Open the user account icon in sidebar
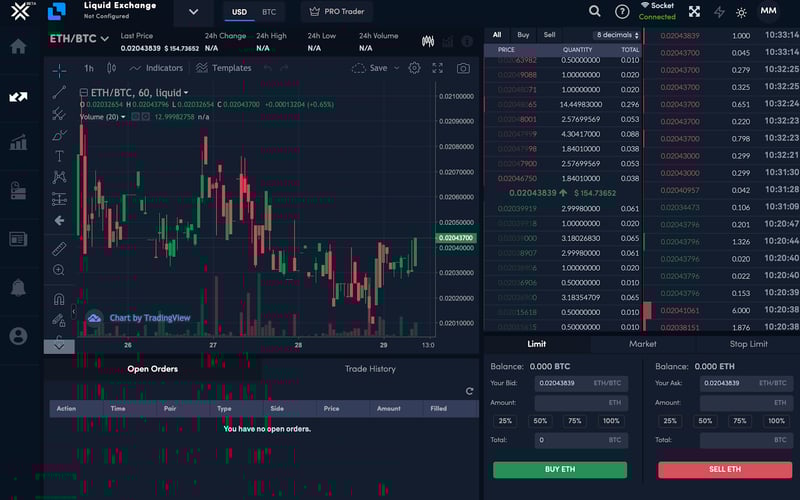This screenshot has height=500, width=800. coord(18,336)
